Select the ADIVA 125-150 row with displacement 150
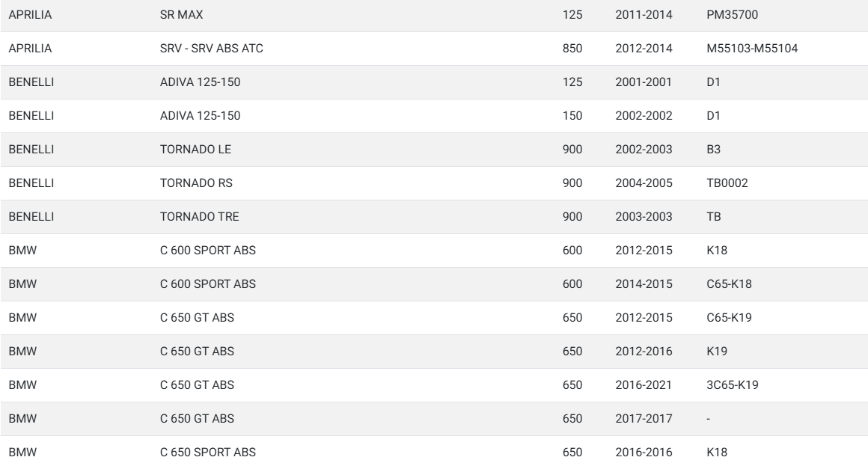This screenshot has width=868, height=466. 434,116
